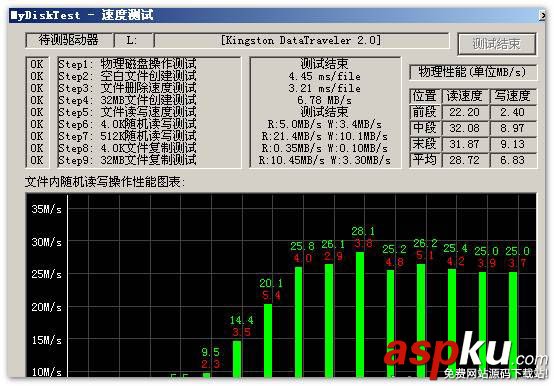Click the 写速度 column header
Image resolution: width=554 pixels, height=386 pixels.
pyautogui.click(x=512, y=96)
